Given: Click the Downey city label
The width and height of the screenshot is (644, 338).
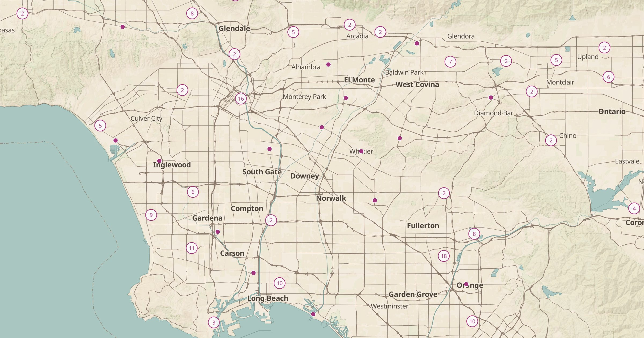Looking at the screenshot, I should click(305, 176).
